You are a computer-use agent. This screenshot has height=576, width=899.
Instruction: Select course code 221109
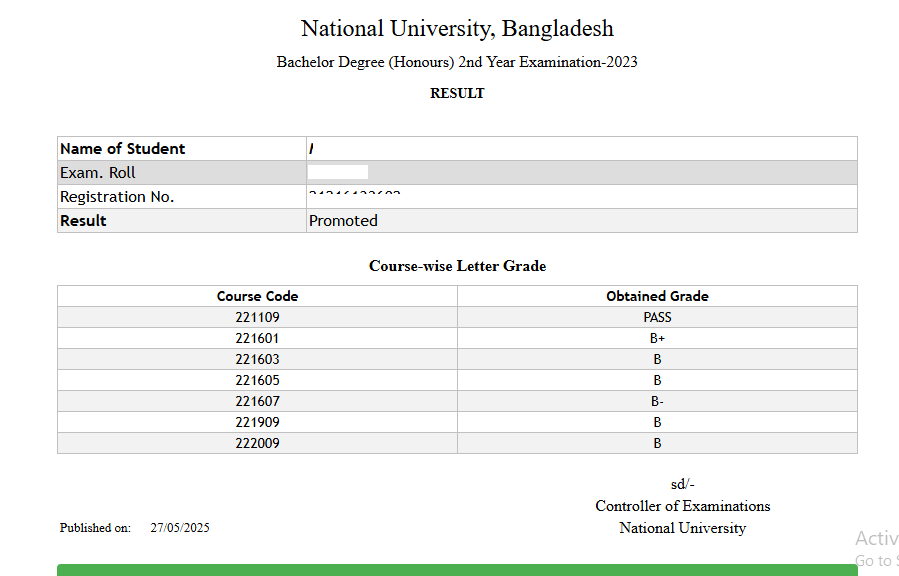pos(257,317)
